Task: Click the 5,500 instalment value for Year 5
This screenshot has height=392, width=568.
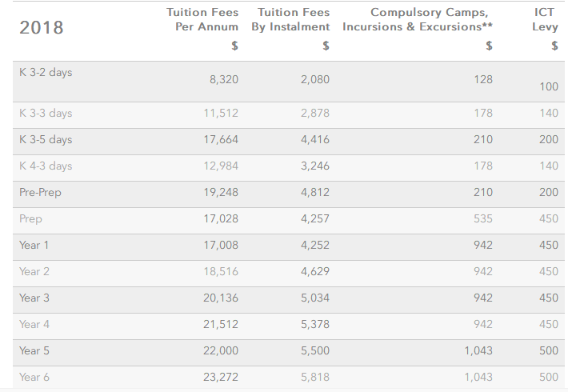Action: [x=314, y=351]
